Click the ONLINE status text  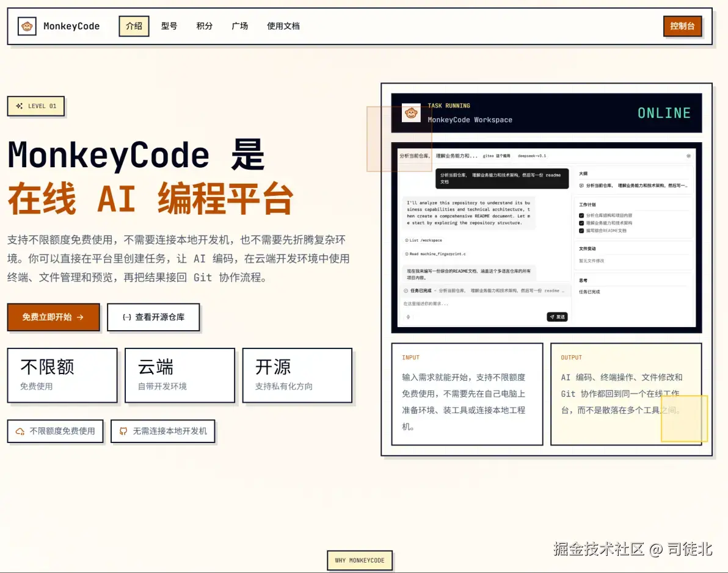tap(664, 113)
